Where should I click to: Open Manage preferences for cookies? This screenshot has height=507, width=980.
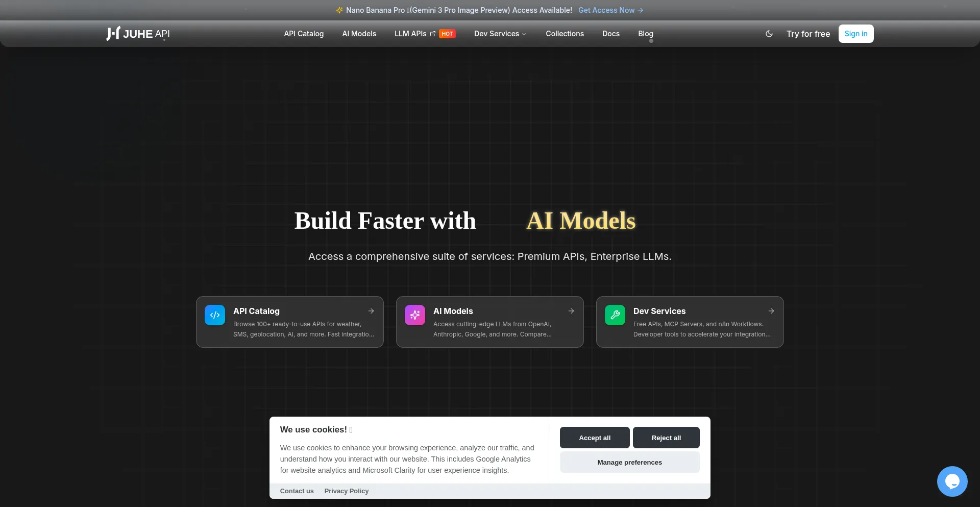(629, 462)
